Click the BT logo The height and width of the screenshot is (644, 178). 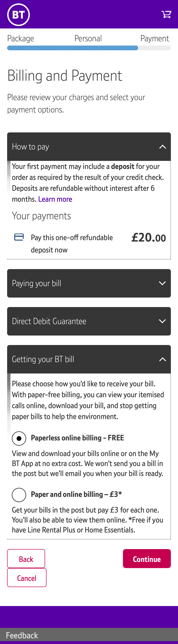(x=19, y=14)
